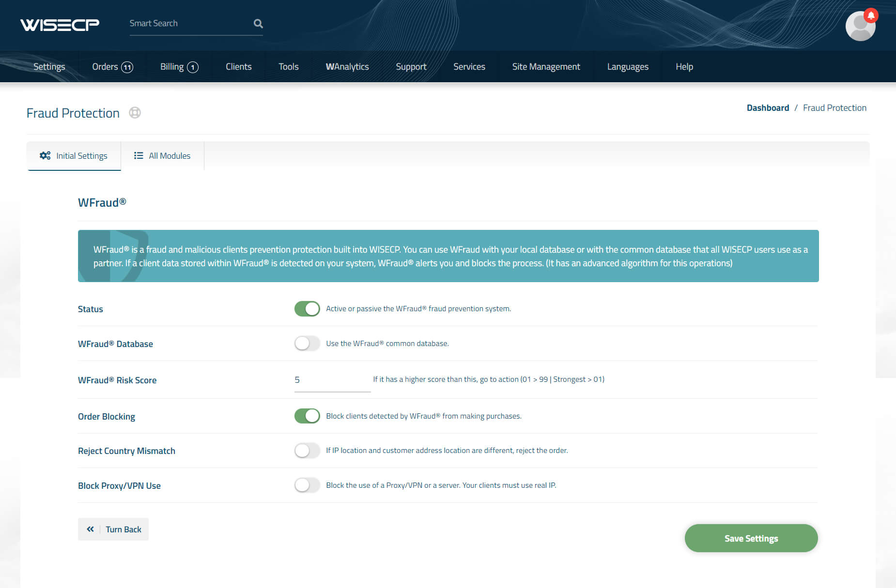Click the Fraud Protection page heading
896x588 pixels.
click(x=73, y=113)
